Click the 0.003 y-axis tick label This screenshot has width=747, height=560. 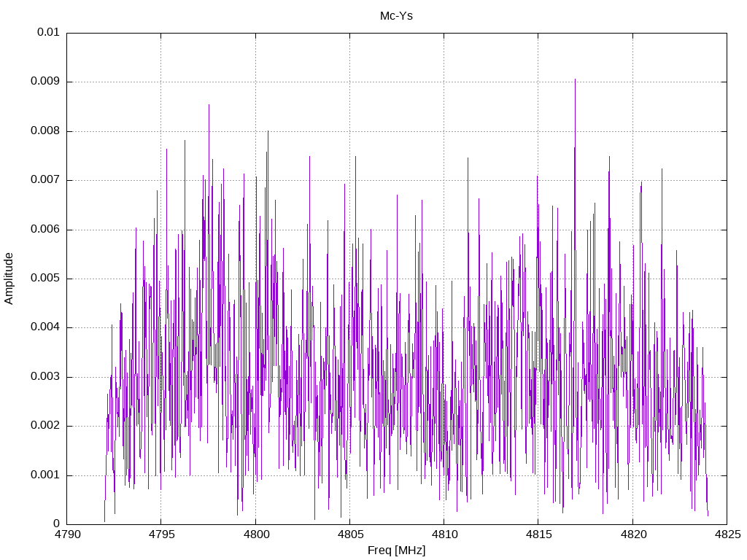tap(45, 377)
